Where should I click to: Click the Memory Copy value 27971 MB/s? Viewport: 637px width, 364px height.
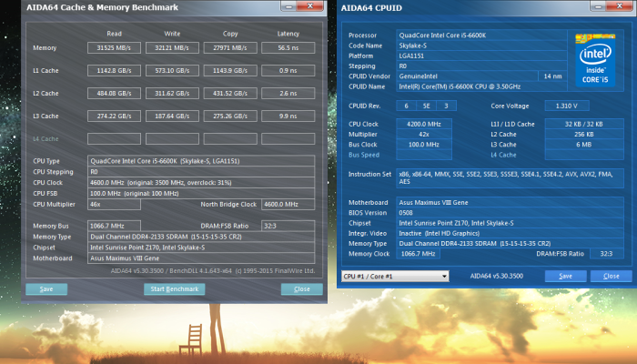pos(230,48)
